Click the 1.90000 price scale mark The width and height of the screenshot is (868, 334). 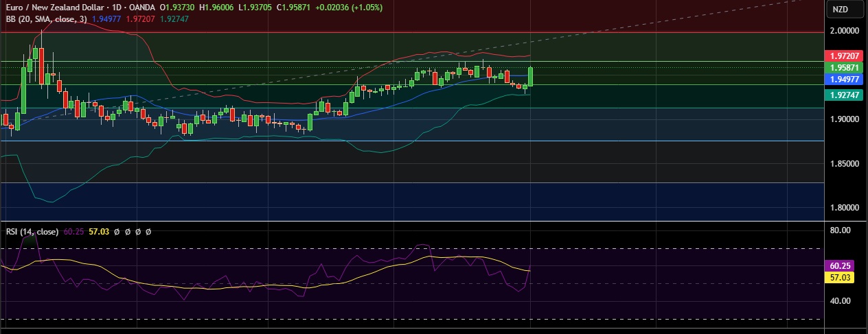point(845,119)
